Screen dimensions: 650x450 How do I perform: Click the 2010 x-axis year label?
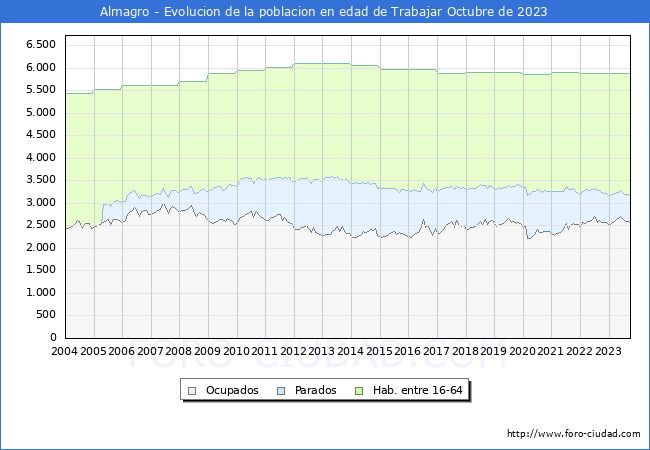(x=236, y=351)
